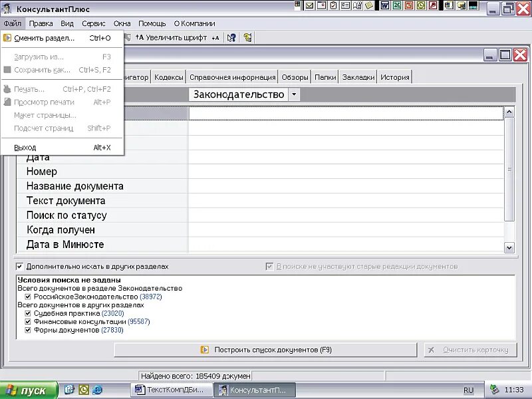Click Построить список документов (F9) button
This screenshot has height=399, width=532.
tap(265, 350)
